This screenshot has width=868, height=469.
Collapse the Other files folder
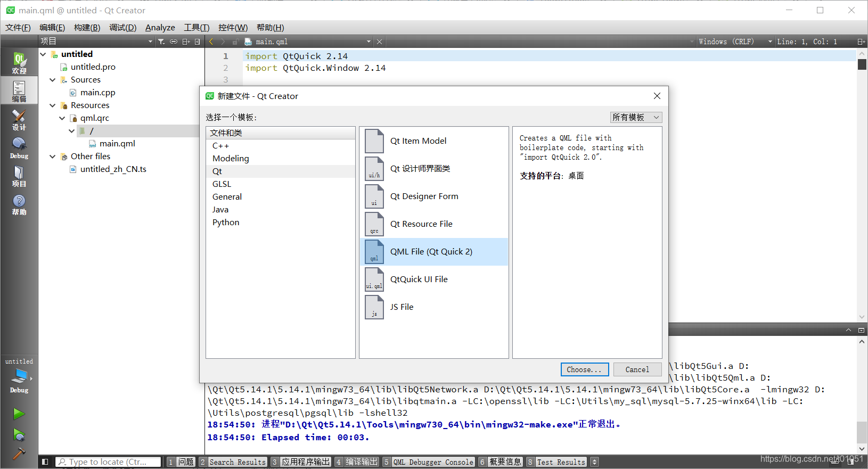[x=53, y=157]
